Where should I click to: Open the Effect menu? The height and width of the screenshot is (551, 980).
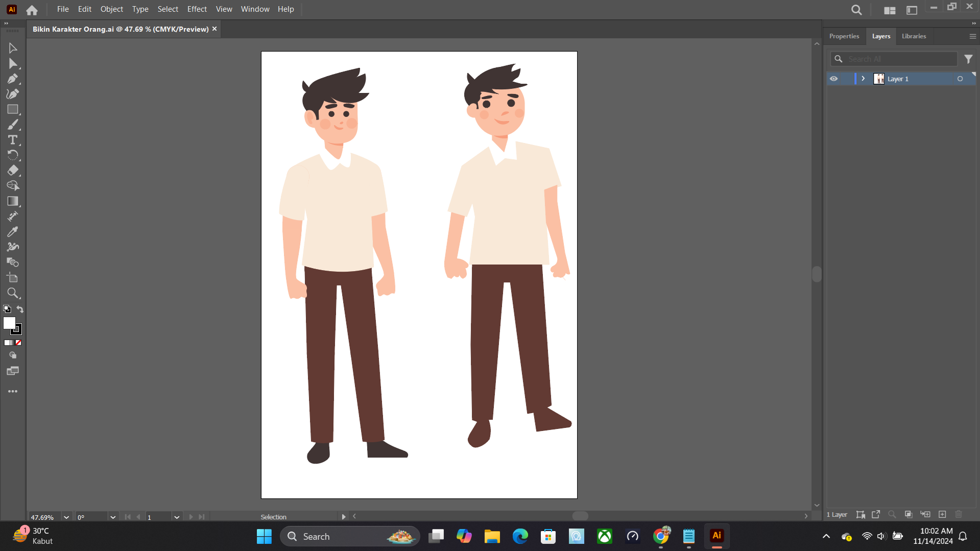[x=197, y=9]
